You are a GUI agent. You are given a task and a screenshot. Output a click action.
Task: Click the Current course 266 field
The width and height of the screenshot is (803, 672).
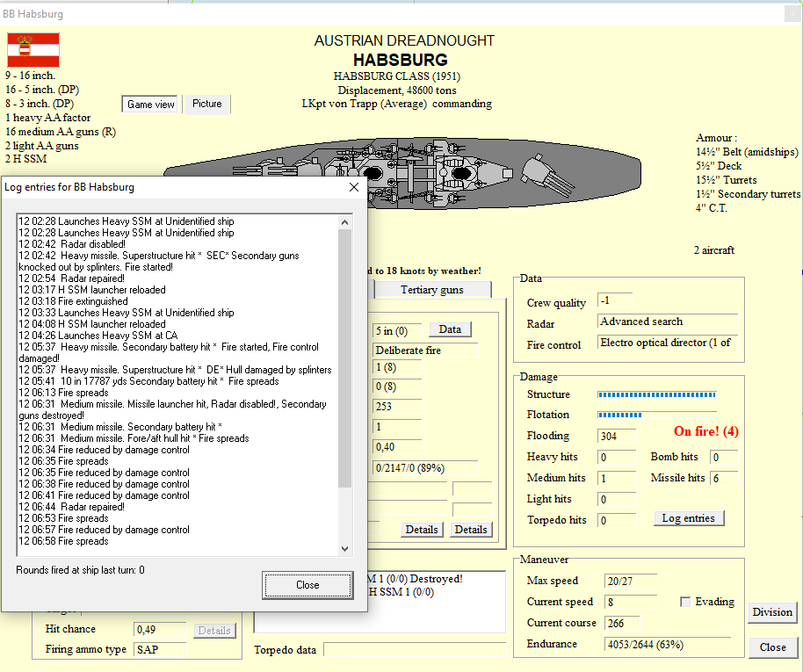tap(622, 624)
